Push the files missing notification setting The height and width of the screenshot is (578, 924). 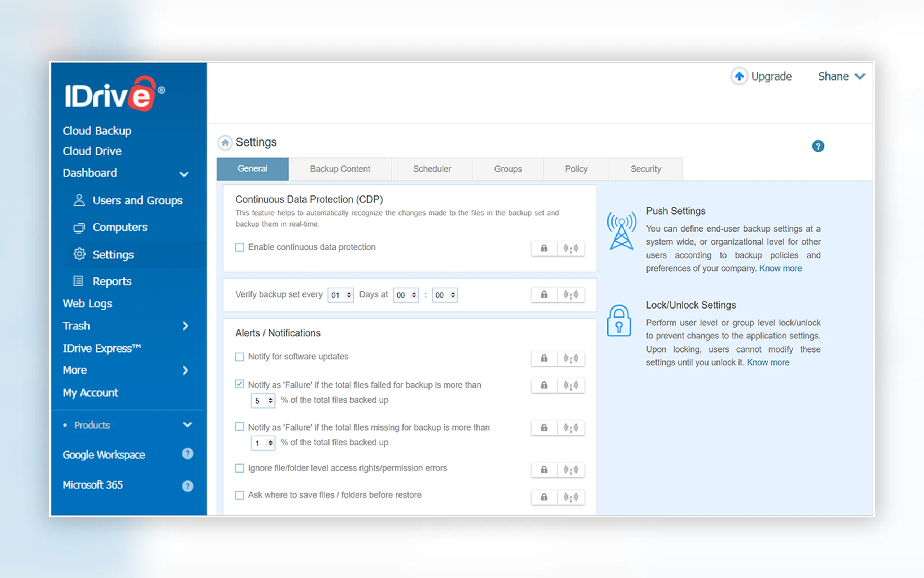[571, 427]
